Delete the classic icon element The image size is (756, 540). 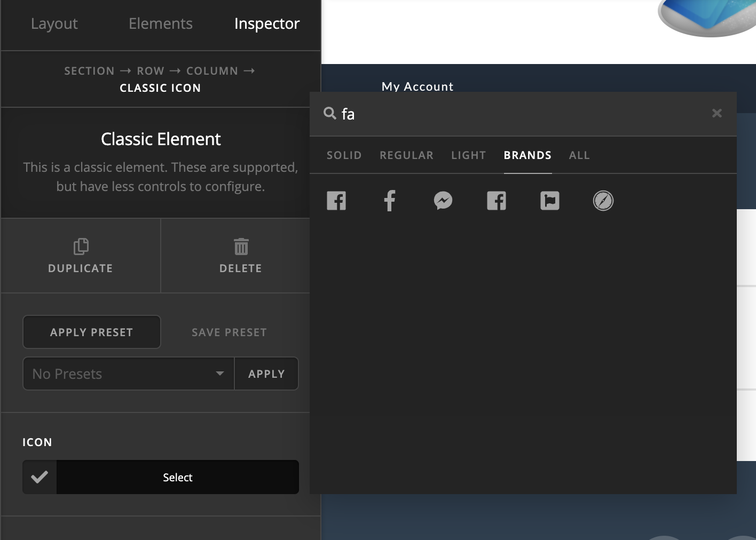coord(241,256)
